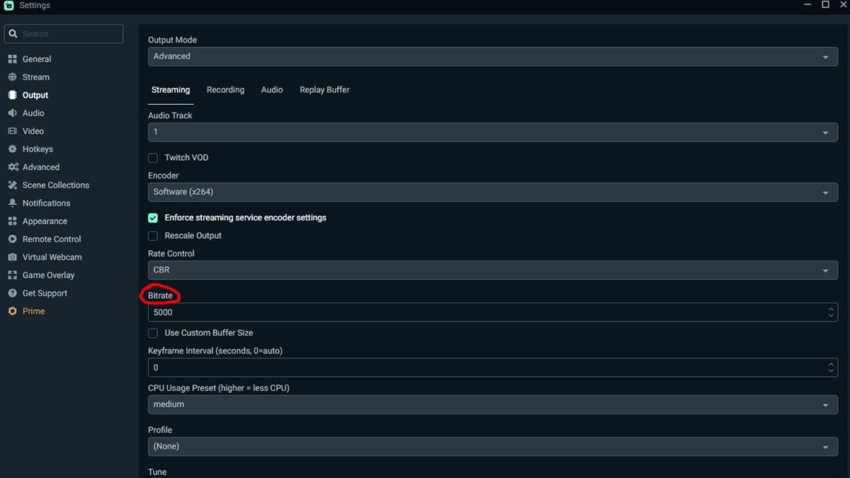850x478 pixels.
Task: Enable the Twitch VOD checkbox
Action: (153, 158)
